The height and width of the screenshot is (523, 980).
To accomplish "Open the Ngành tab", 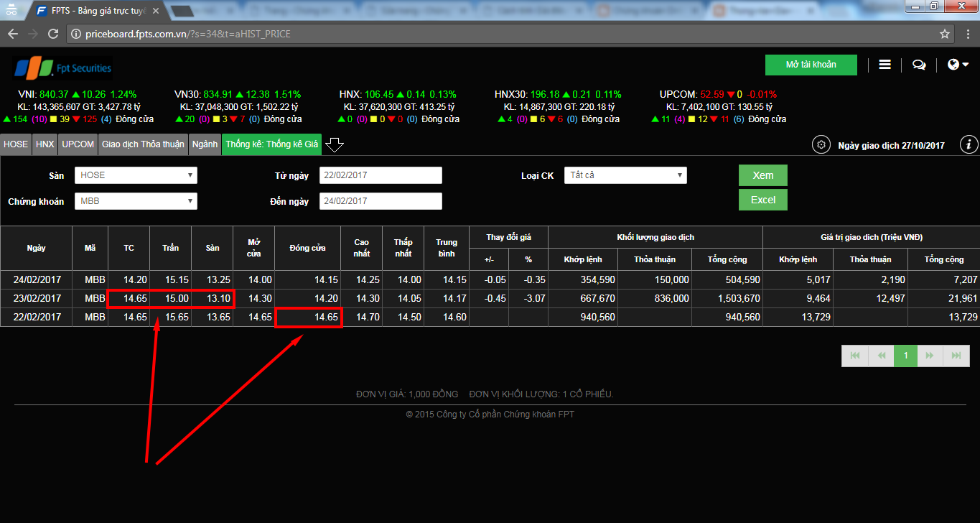I will (205, 144).
